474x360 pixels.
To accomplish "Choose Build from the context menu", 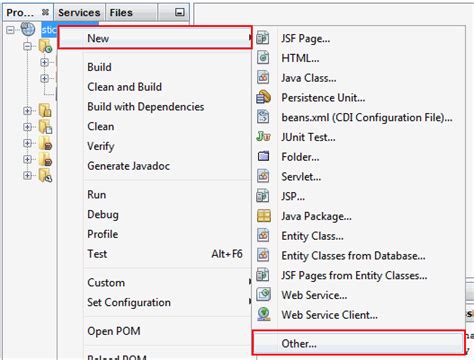I will click(x=99, y=67).
